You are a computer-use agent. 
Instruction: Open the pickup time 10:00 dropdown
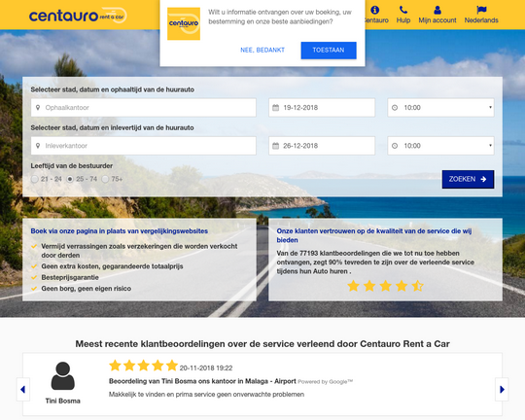coord(440,108)
